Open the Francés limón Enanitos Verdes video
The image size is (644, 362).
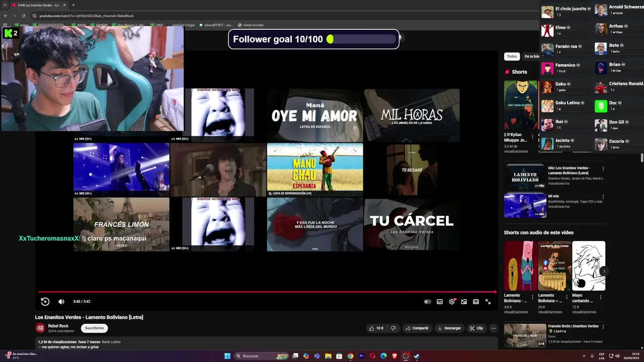tap(525, 335)
